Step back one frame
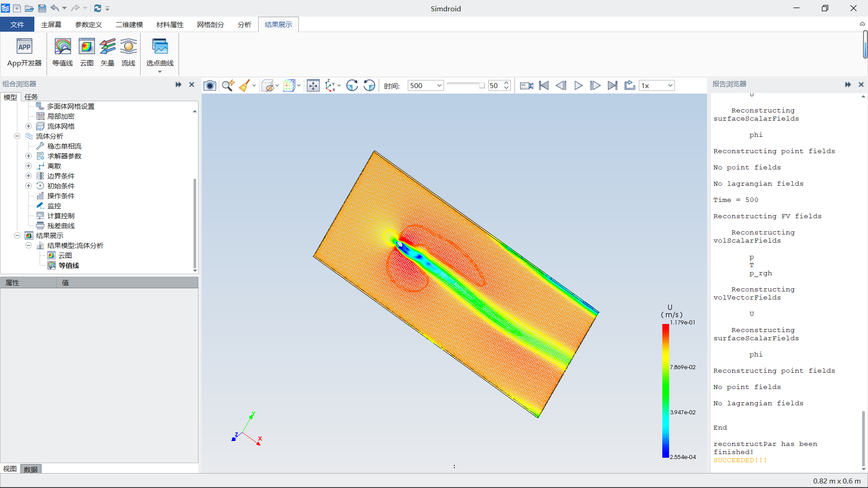Image resolution: width=868 pixels, height=488 pixels. tap(561, 85)
